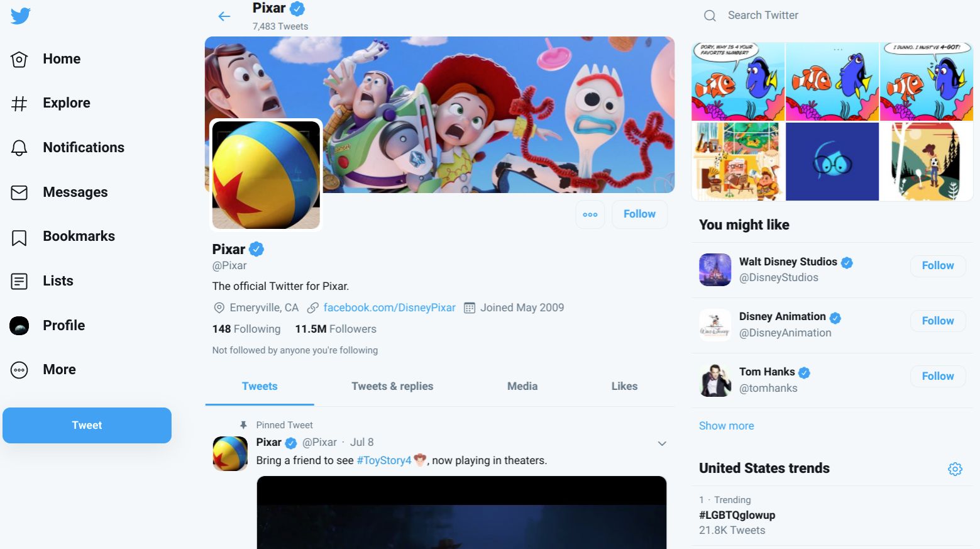Follow the Pixar account
The image size is (980, 549).
pyautogui.click(x=639, y=214)
